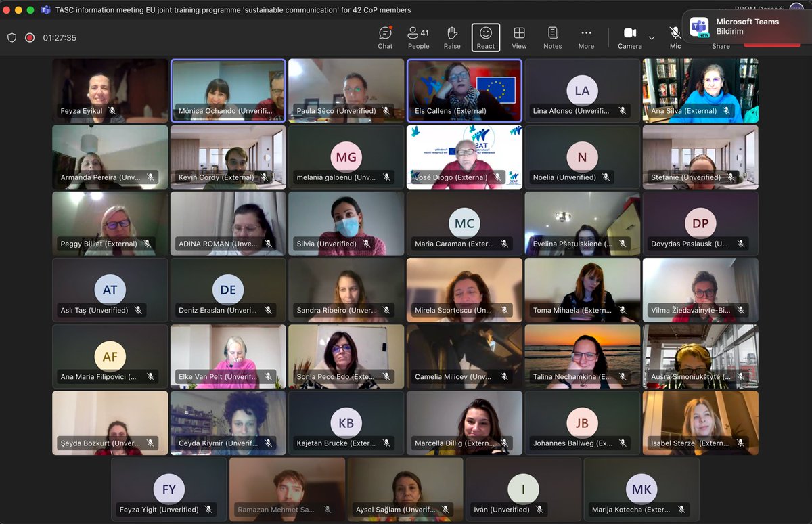Image resolution: width=812 pixels, height=524 pixels.
Task: Click the name label 'Kevin Cordy (External)'
Action: pos(216,177)
